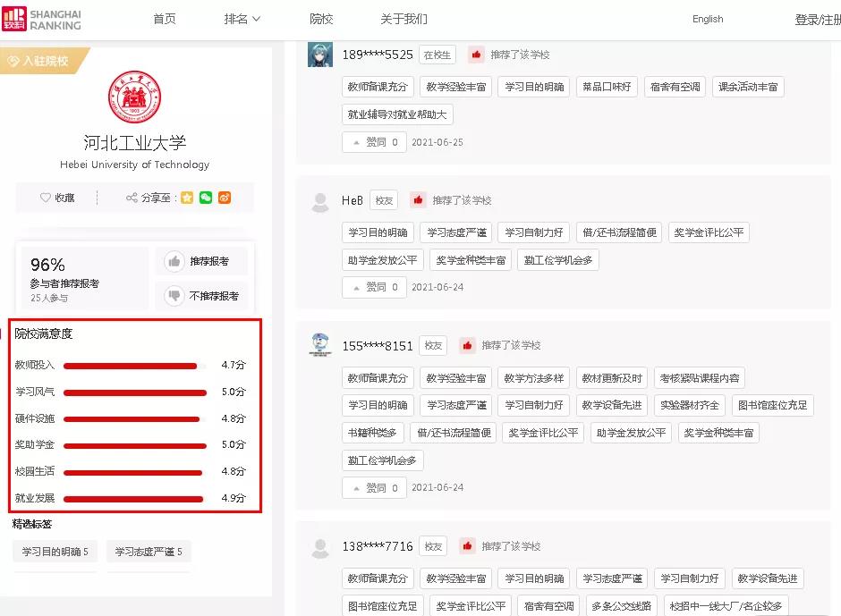841x616 pixels.
Task: Share the school via WeChat icon
Action: [x=206, y=198]
